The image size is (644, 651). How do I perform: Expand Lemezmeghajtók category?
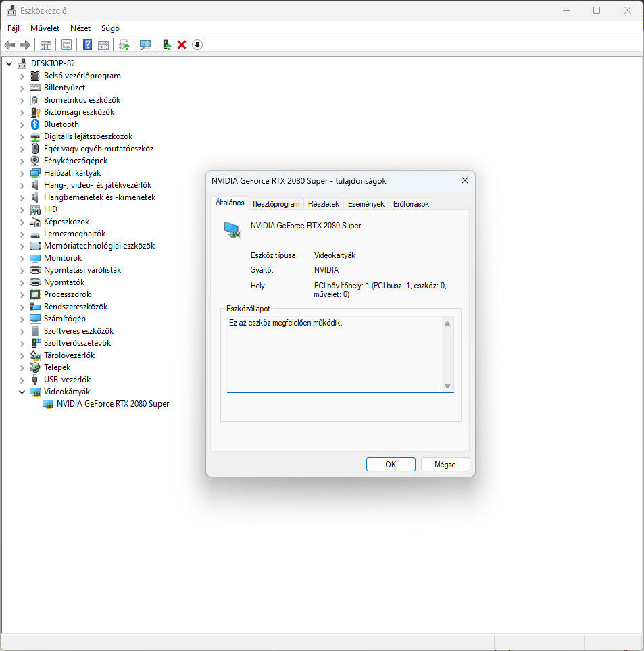click(22, 234)
